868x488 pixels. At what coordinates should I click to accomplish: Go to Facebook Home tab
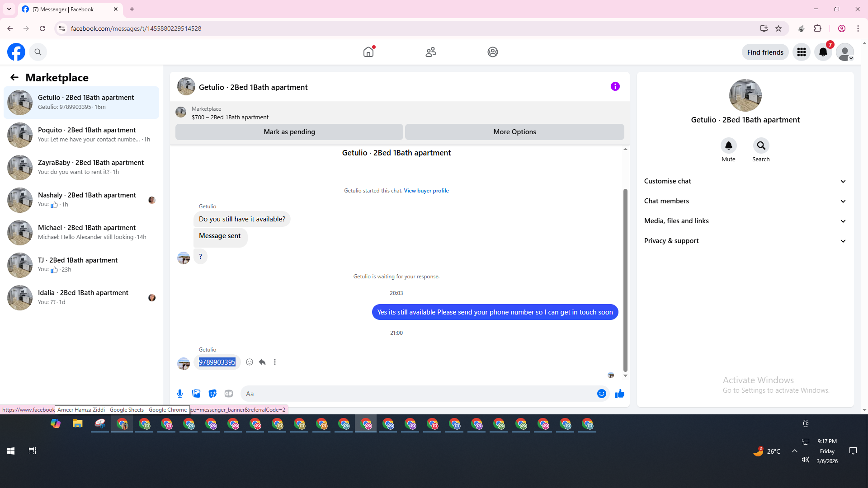[368, 52]
